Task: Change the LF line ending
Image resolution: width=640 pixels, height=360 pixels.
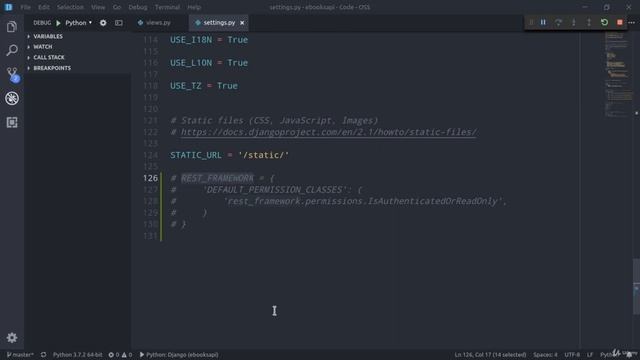Action: (x=590, y=355)
